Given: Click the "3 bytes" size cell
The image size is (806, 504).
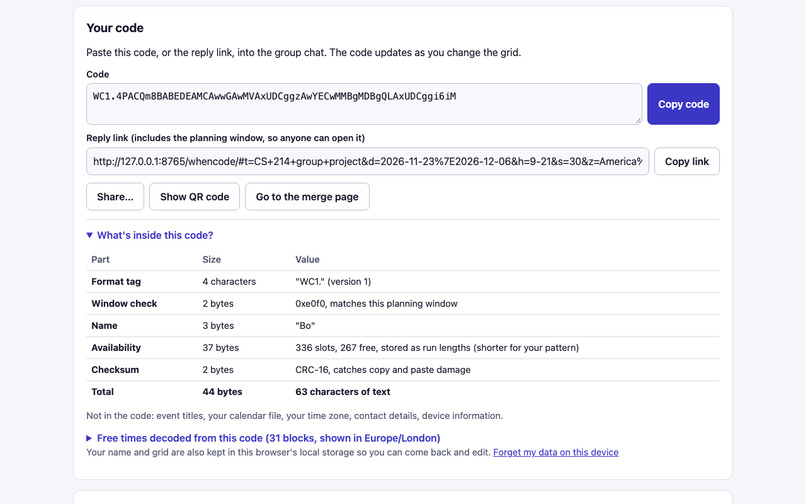Looking at the screenshot, I should [218, 326].
